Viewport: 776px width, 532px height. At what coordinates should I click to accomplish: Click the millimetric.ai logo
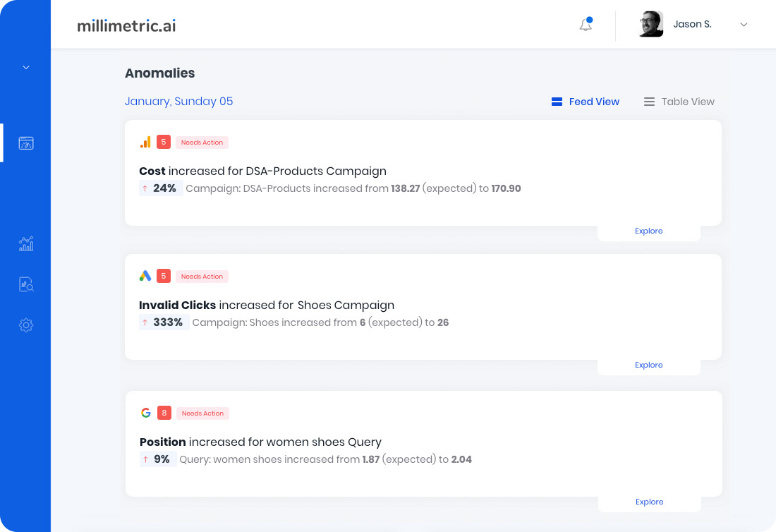point(126,25)
